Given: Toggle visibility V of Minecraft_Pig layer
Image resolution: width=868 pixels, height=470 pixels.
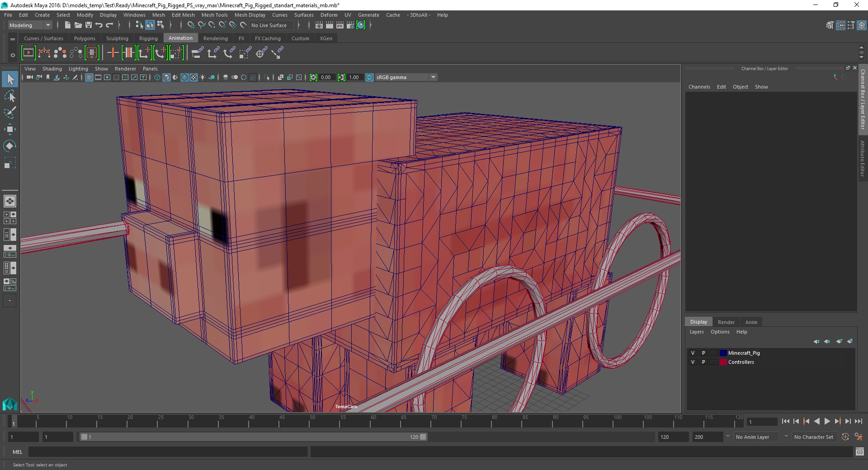Looking at the screenshot, I should (693, 353).
